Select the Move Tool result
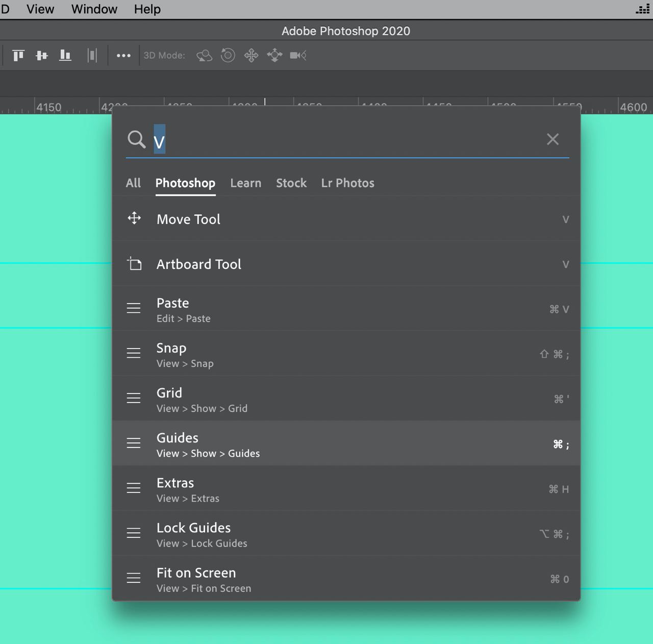Viewport: 653px width, 644px height. click(x=346, y=218)
